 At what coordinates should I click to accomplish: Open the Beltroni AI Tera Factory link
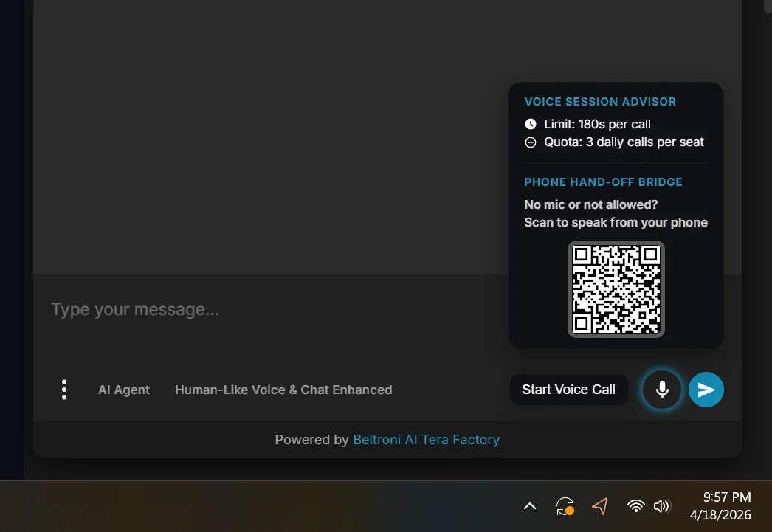coord(426,440)
